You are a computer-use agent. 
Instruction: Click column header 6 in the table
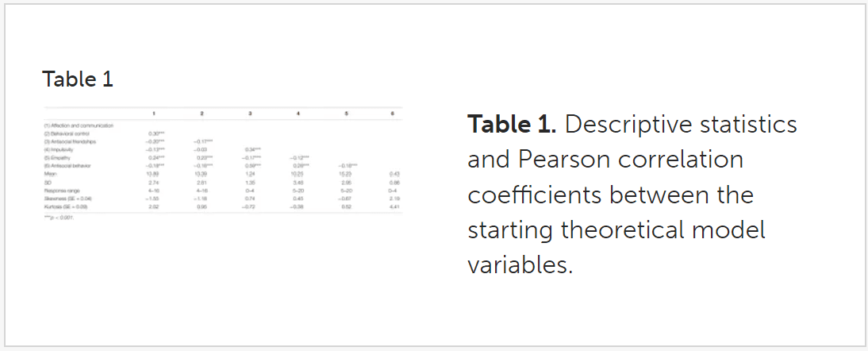pyautogui.click(x=392, y=114)
